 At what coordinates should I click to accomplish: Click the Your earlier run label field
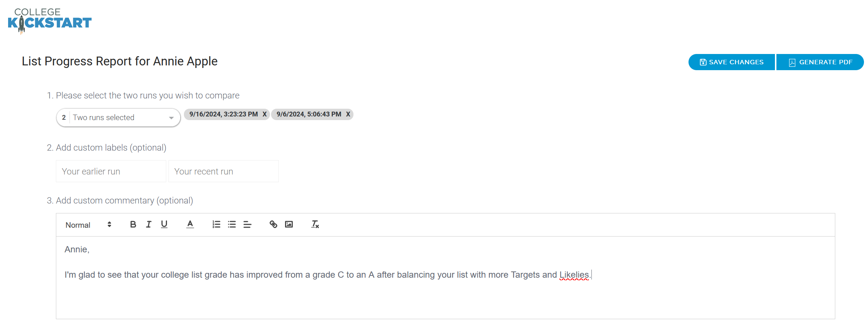pyautogui.click(x=111, y=171)
